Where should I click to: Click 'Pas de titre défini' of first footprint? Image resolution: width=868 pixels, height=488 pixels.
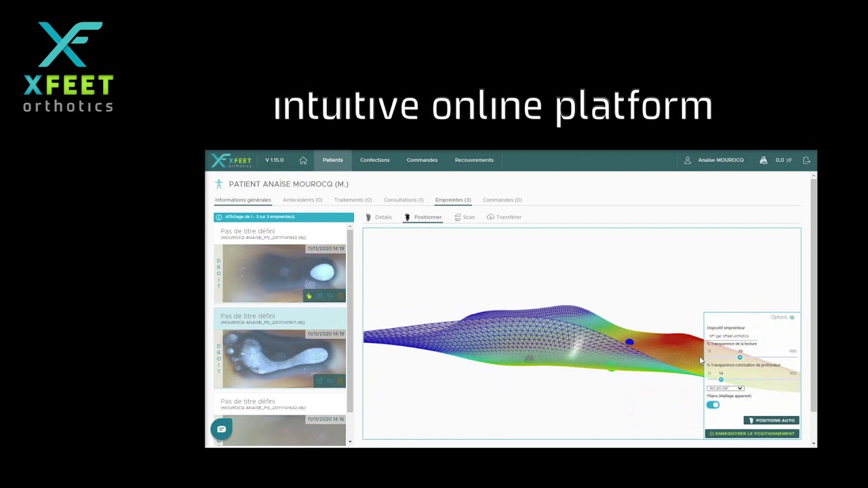[x=248, y=231]
